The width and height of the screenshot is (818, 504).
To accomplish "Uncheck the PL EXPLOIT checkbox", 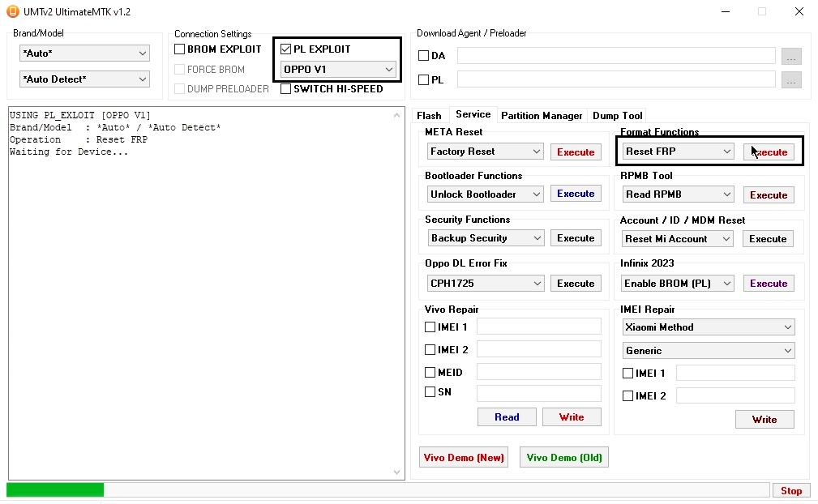I will pos(285,49).
